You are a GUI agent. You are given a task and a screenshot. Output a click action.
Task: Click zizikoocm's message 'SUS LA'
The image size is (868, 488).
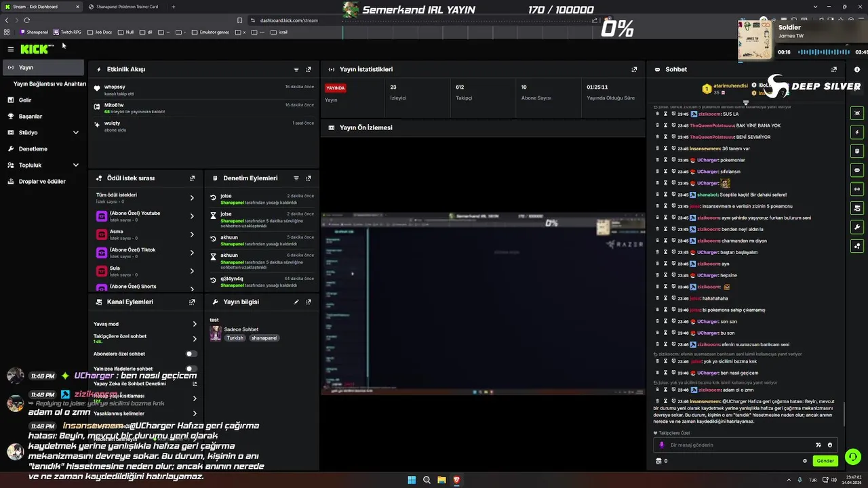click(730, 114)
